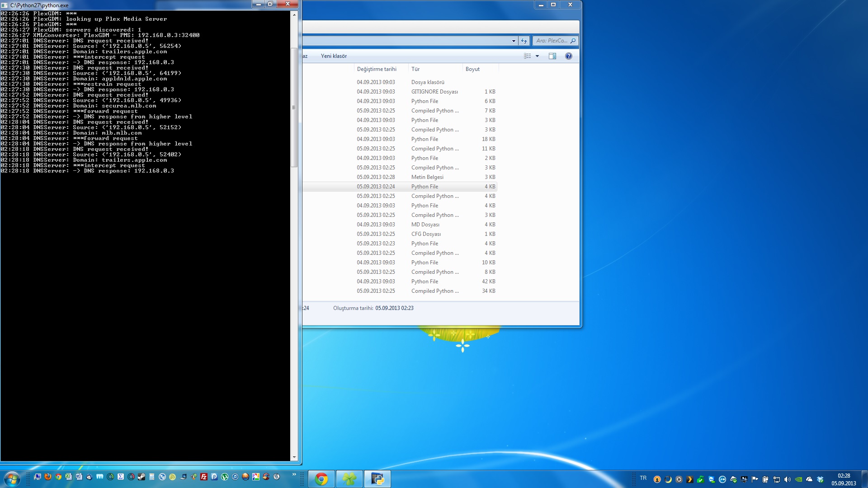Open the Plex tray icon

(x=690, y=479)
